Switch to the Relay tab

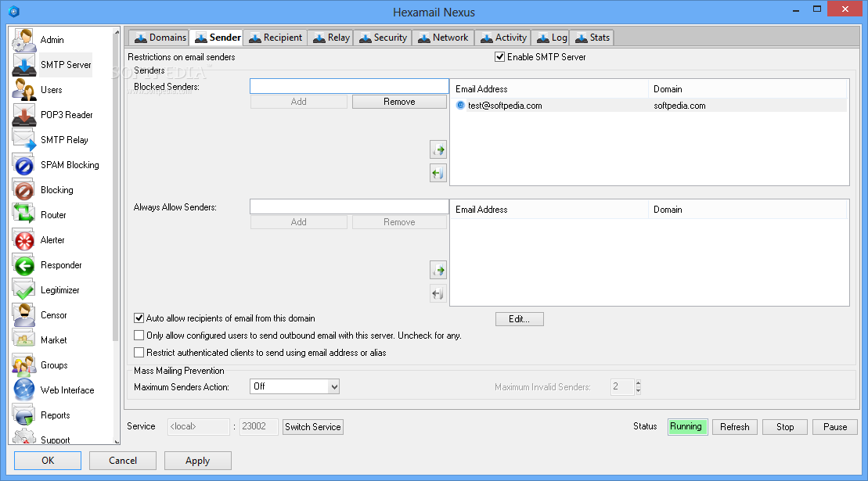point(331,38)
